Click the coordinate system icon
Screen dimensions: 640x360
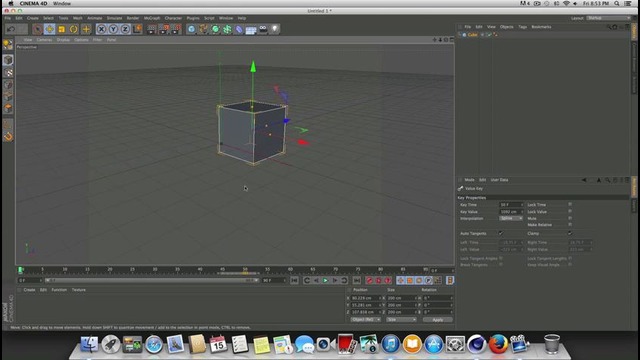point(137,29)
